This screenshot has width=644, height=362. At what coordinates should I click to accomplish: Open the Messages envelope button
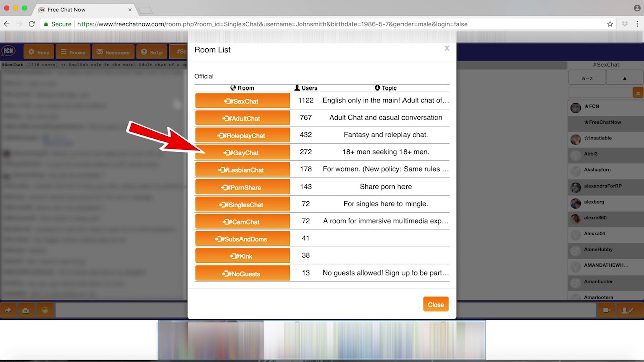coord(113,52)
